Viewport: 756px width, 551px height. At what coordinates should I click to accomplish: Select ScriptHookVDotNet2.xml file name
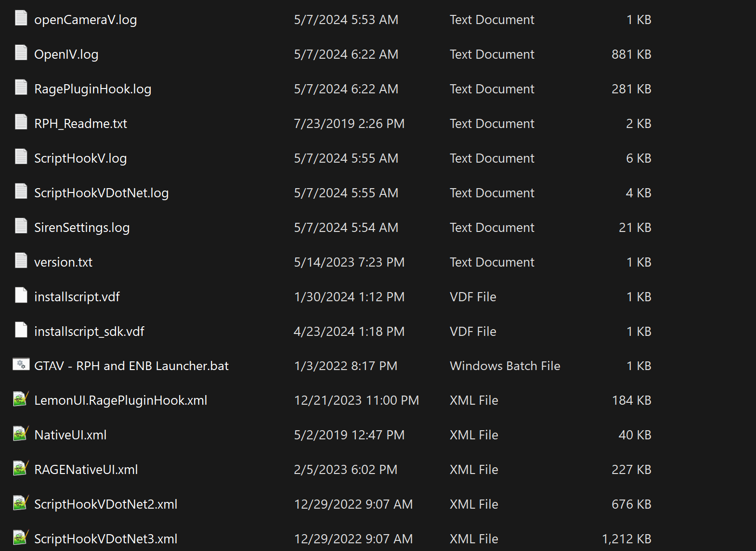[x=105, y=504]
